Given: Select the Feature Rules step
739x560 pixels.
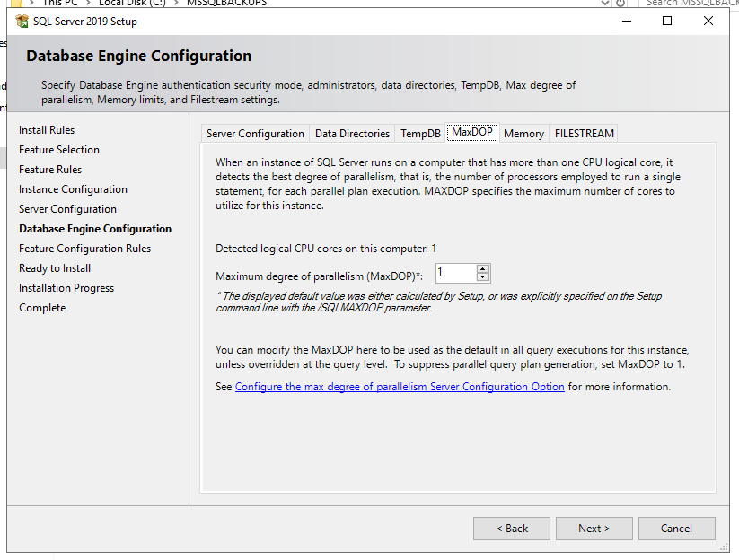Looking at the screenshot, I should click(x=50, y=170).
